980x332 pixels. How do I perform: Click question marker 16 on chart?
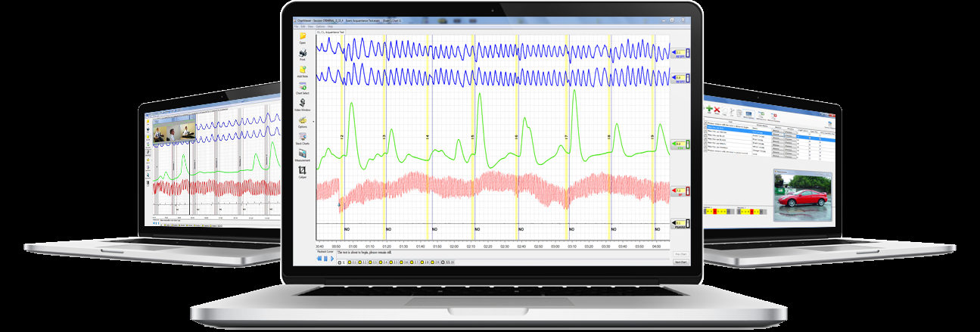pos(518,138)
